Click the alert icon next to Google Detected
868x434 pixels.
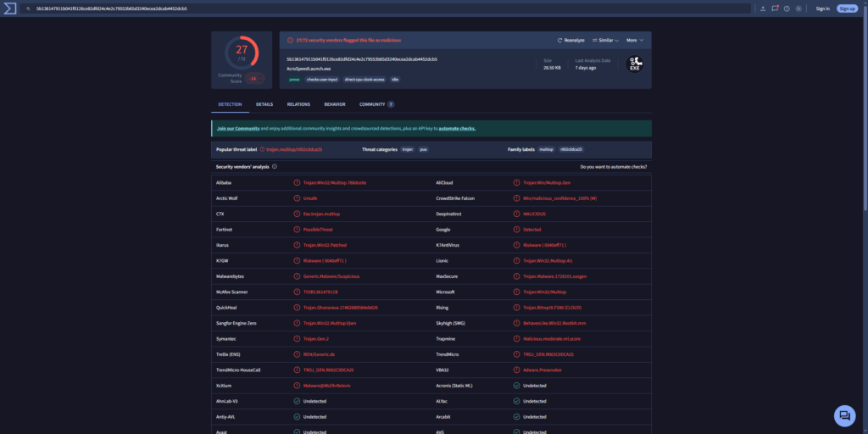click(516, 229)
